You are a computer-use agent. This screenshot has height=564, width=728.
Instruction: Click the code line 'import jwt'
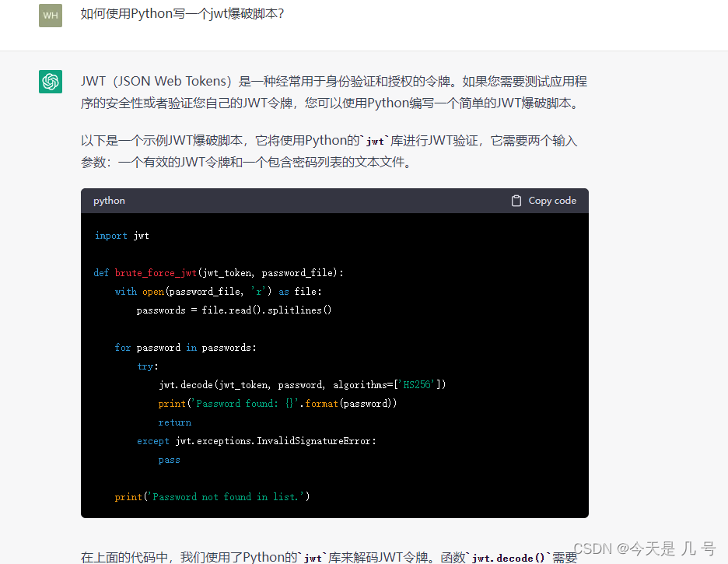click(x=121, y=236)
